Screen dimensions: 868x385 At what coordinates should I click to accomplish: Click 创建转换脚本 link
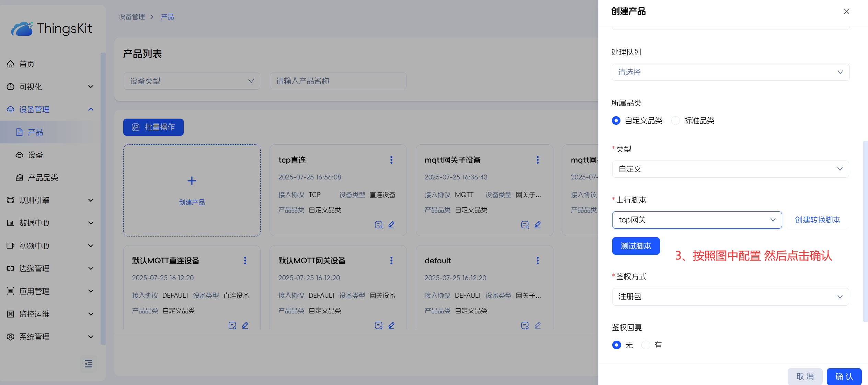click(817, 220)
